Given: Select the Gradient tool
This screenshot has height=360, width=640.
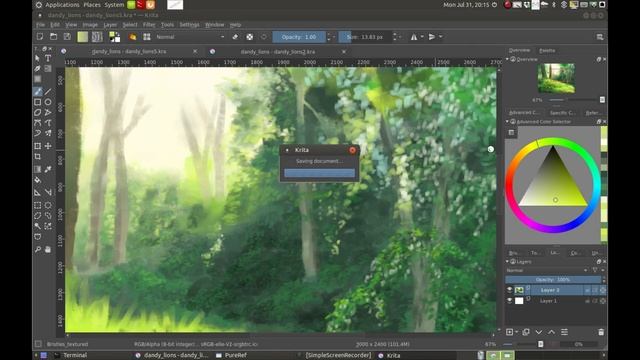Looking at the screenshot, I should 38,169.
